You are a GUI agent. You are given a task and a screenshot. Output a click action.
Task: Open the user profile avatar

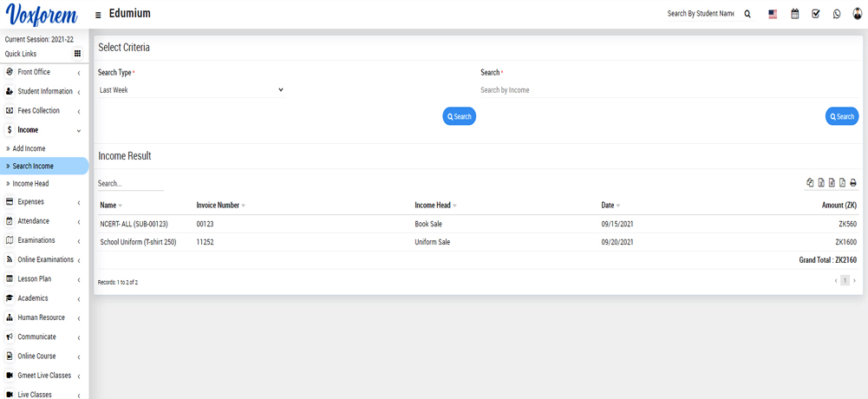point(858,14)
